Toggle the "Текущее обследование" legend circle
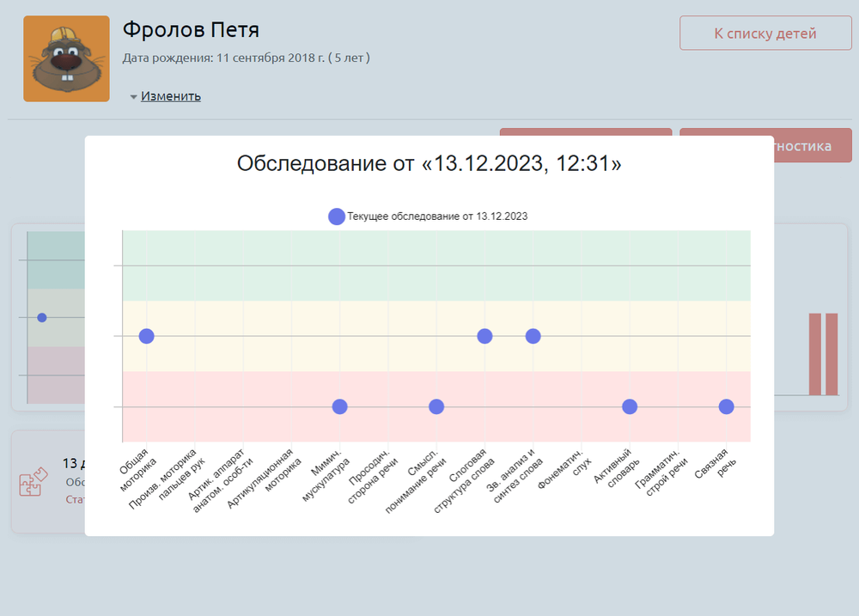This screenshot has height=616, width=859. (x=337, y=217)
